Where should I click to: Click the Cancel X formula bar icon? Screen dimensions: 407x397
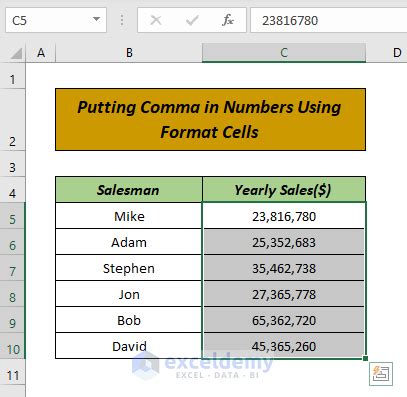coord(156,20)
